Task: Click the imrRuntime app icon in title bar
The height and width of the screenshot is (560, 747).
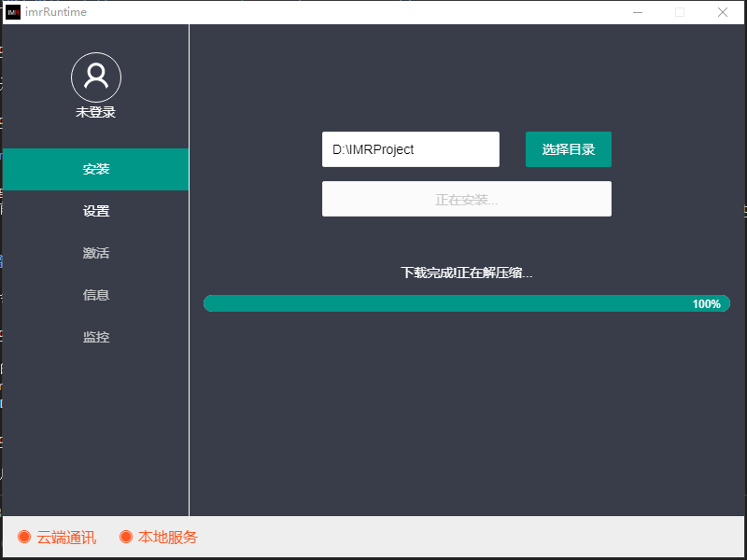Action: (x=13, y=12)
